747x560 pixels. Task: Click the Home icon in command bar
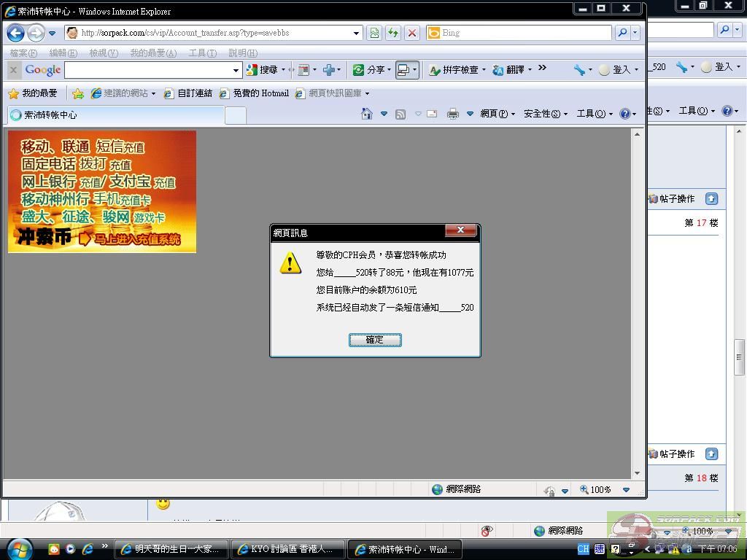(x=367, y=114)
